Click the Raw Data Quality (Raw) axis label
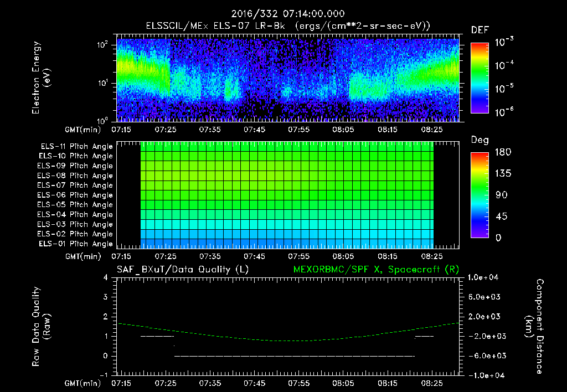This screenshot has height=392, width=567. [x=41, y=327]
